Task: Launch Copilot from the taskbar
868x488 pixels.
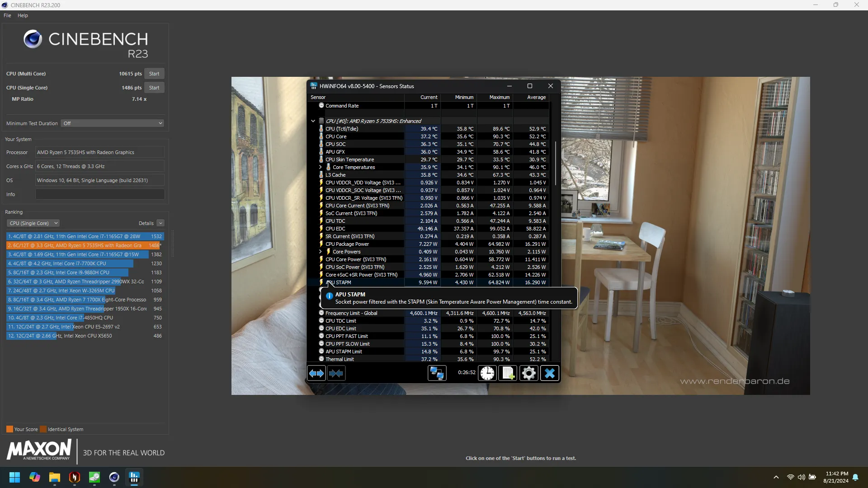Action: (x=35, y=477)
